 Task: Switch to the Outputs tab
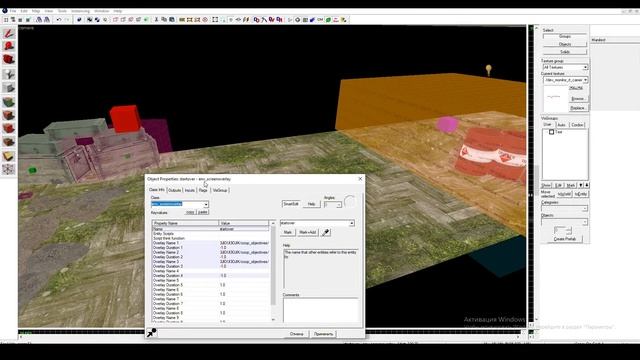(174, 190)
